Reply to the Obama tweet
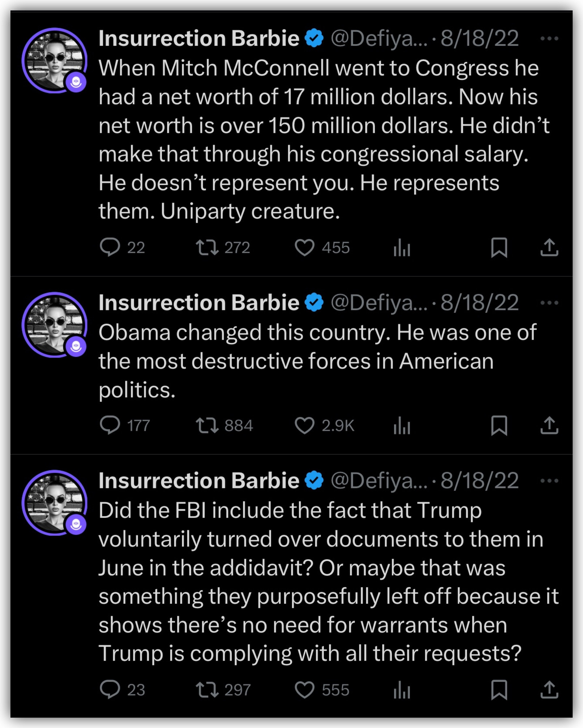The width and height of the screenshot is (583, 728). pyautogui.click(x=110, y=425)
